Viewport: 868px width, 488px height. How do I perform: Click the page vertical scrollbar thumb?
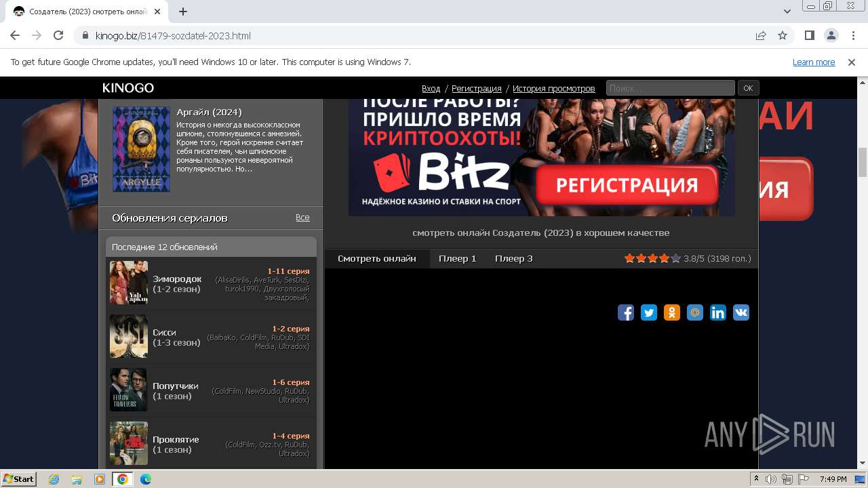[x=863, y=161]
